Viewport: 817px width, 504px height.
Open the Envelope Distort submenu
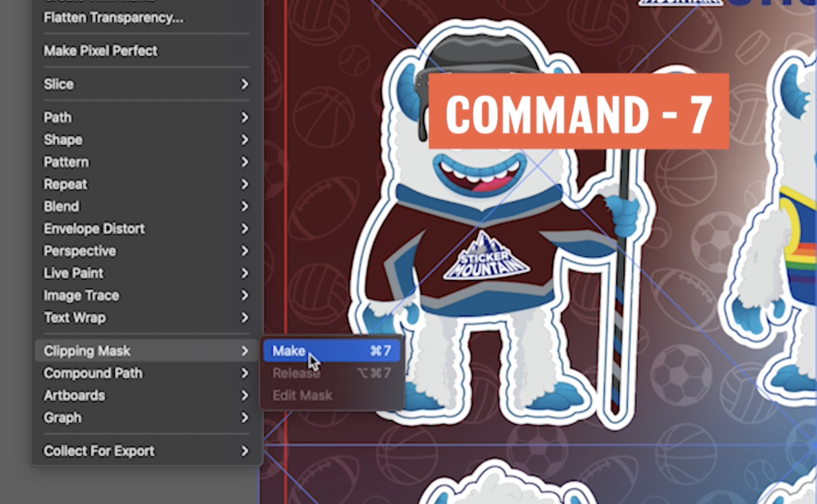tap(147, 229)
